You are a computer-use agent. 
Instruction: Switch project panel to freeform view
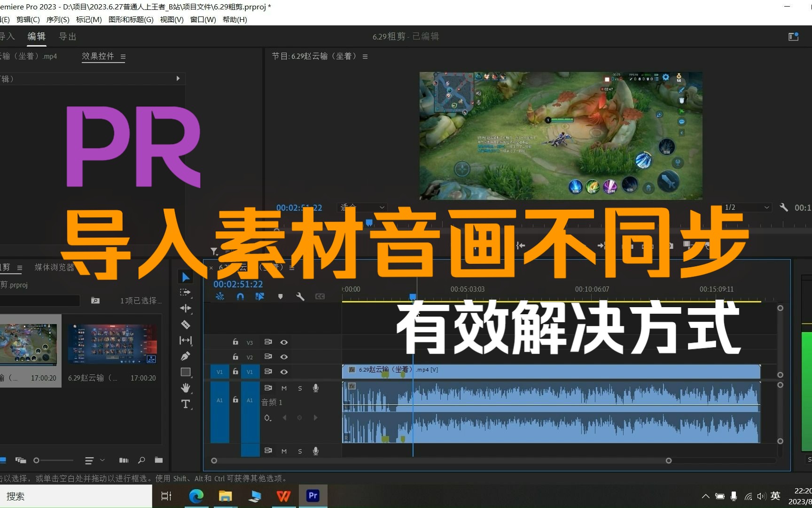point(21,460)
